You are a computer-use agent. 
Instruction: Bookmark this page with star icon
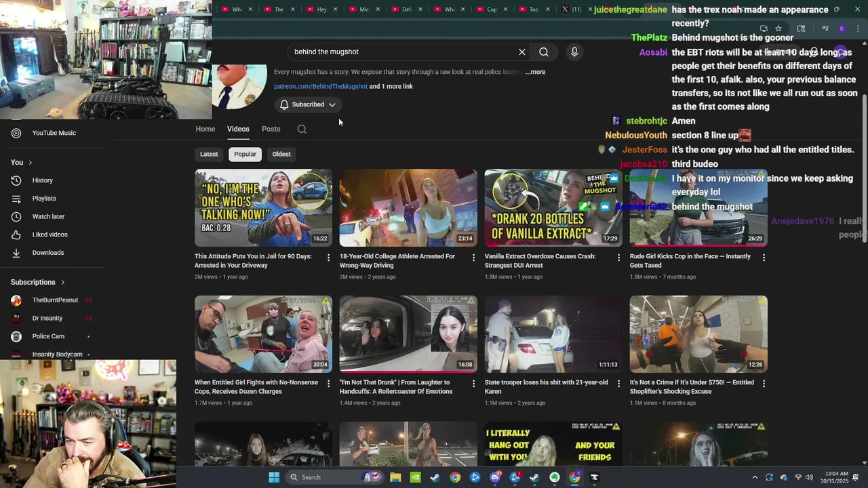point(778,28)
